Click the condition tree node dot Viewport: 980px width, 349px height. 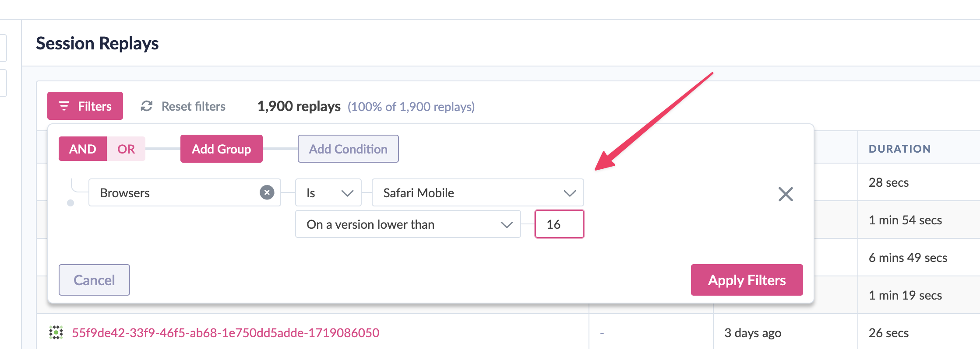pos(71,203)
